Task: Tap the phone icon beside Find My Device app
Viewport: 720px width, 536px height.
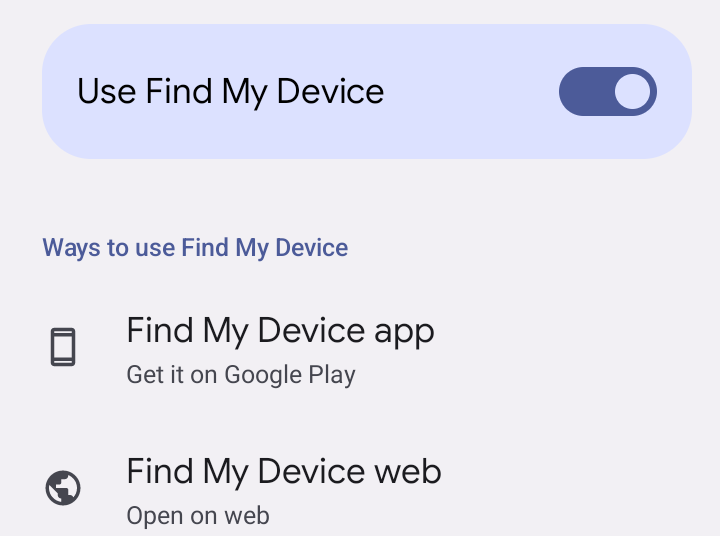Action: 63,347
